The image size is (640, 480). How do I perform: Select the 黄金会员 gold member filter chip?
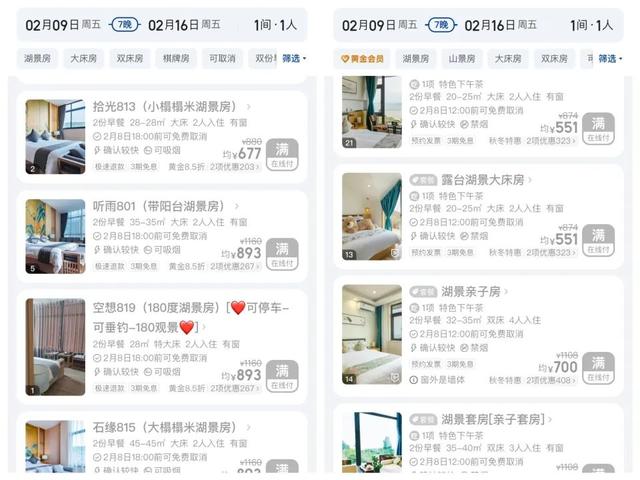(362, 58)
